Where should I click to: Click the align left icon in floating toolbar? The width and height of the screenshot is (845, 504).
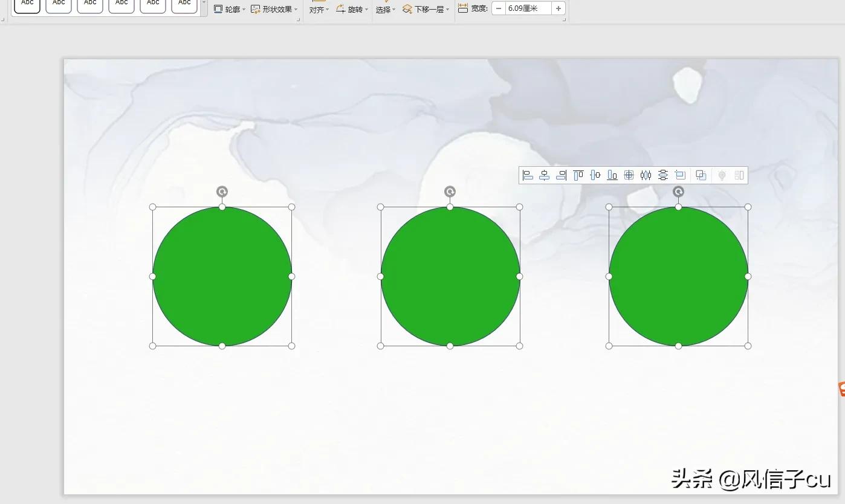pyautogui.click(x=528, y=175)
